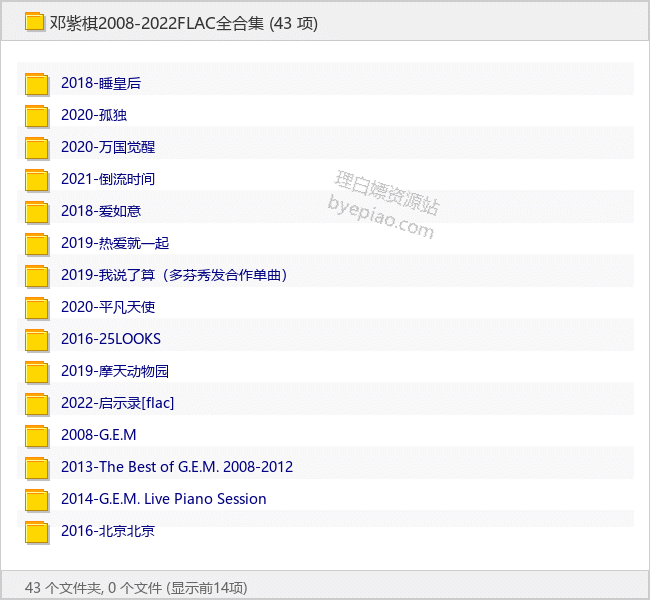The height and width of the screenshot is (600, 650).
Task: Open 2019-我说了算（多芬秀发合作单曲）link
Action: coord(174,275)
